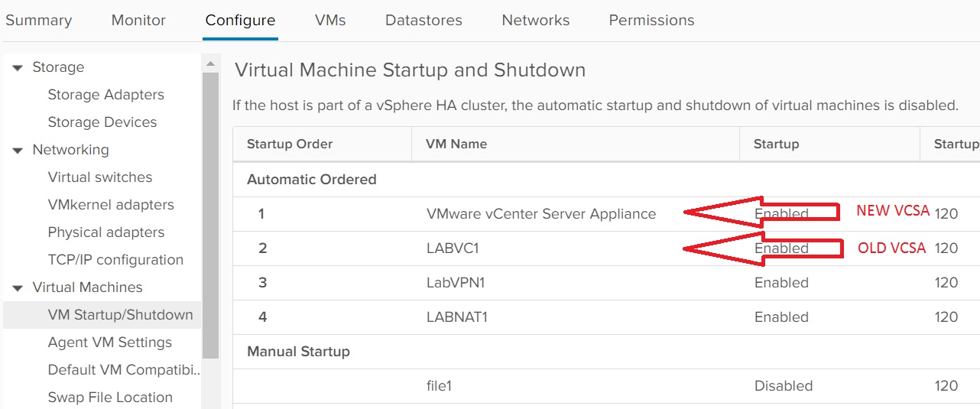Select the LabVPN1 VM row

pyautogui.click(x=606, y=283)
